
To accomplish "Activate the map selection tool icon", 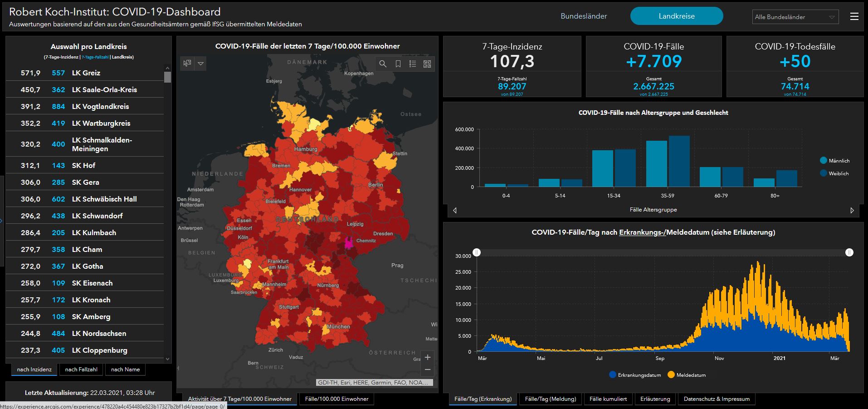I will [187, 64].
